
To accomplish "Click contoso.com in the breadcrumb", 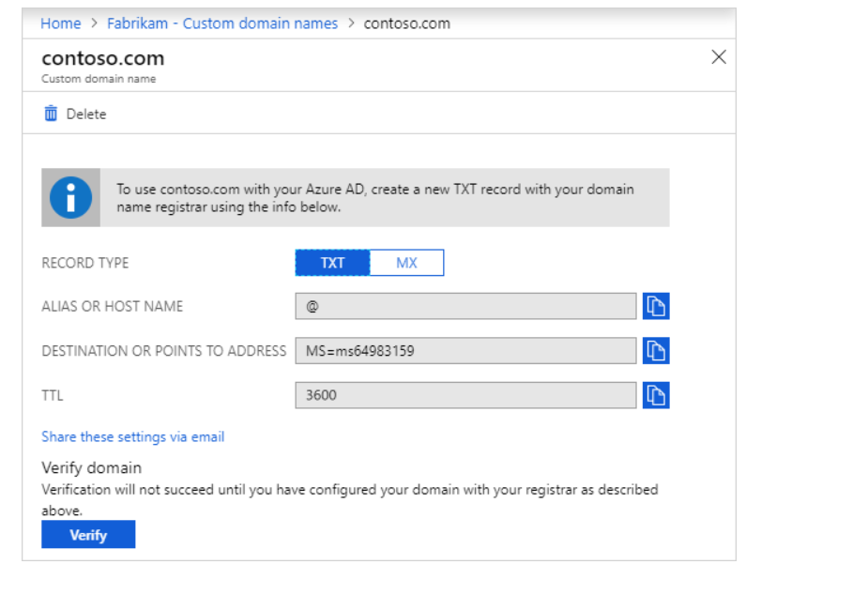I will 407,23.
